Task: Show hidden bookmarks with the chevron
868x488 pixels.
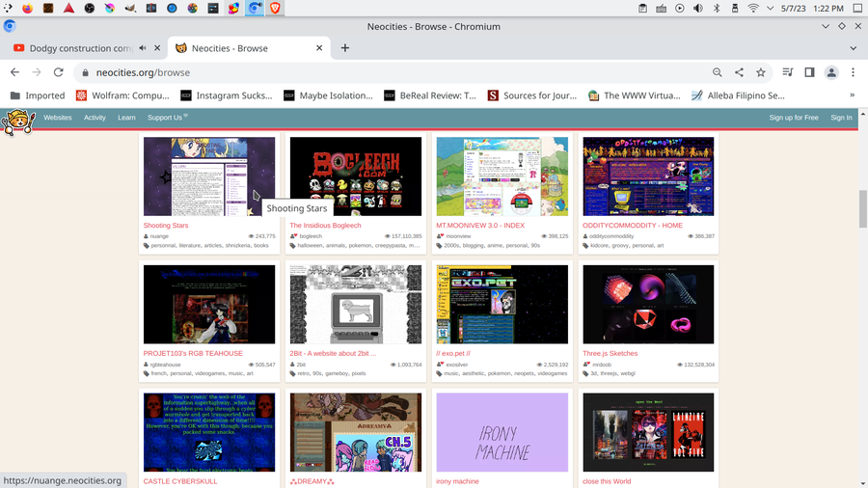Action: tap(852, 95)
